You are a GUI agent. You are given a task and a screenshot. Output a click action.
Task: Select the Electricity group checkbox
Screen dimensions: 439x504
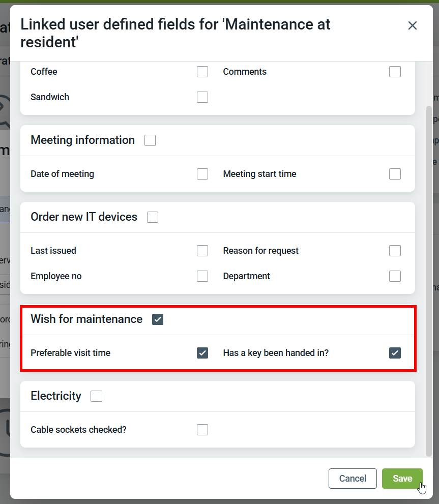click(96, 396)
